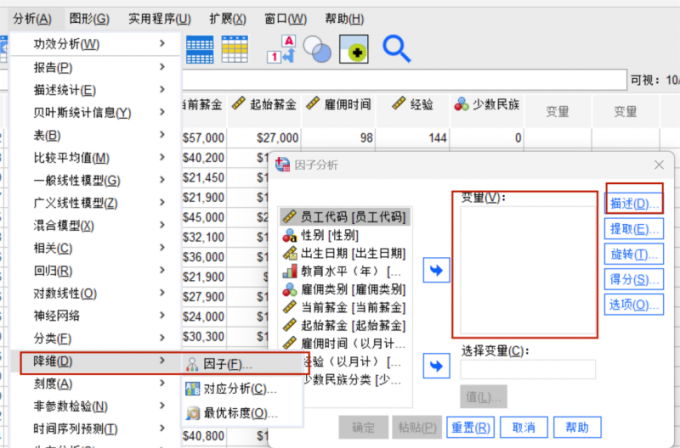This screenshot has height=448, width=680.
Task: Open the 窗口(W) menu
Action: (285, 19)
